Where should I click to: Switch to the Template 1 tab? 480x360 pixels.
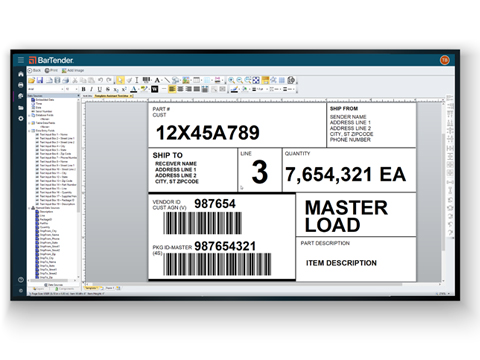(x=91, y=288)
